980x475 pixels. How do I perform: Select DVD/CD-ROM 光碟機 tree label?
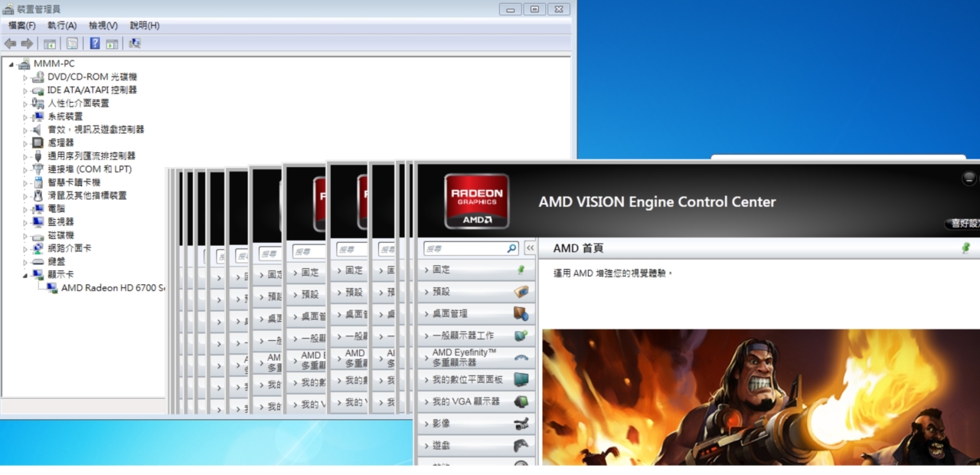(93, 77)
